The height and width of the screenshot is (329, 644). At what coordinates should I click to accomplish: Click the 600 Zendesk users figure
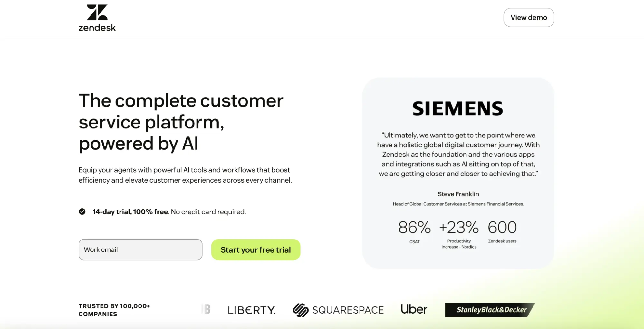pos(502,227)
